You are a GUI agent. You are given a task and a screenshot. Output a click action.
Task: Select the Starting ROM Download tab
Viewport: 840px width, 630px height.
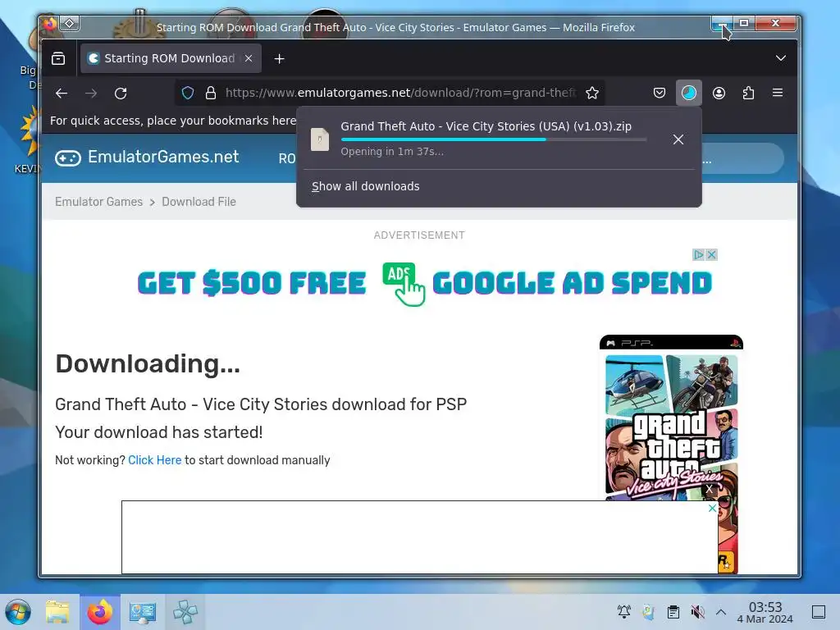[x=171, y=58]
